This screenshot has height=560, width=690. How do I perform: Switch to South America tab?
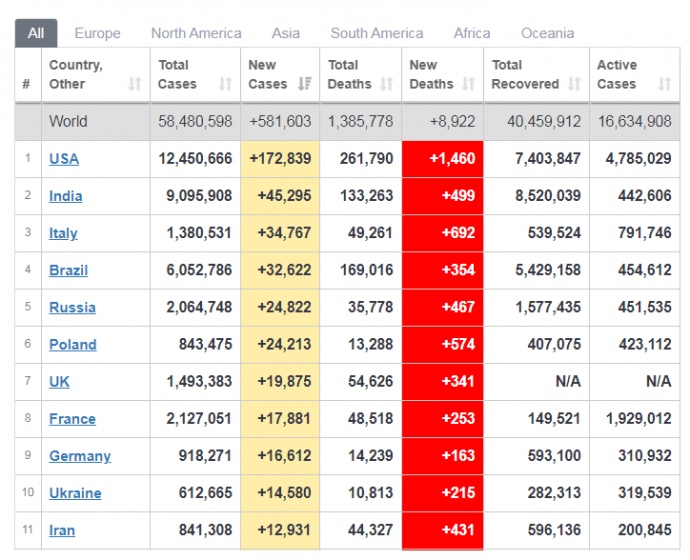point(376,33)
